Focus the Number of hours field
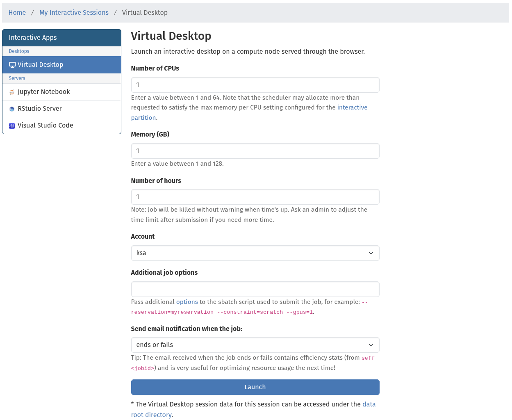Image resolution: width=512 pixels, height=420 pixels. click(255, 197)
